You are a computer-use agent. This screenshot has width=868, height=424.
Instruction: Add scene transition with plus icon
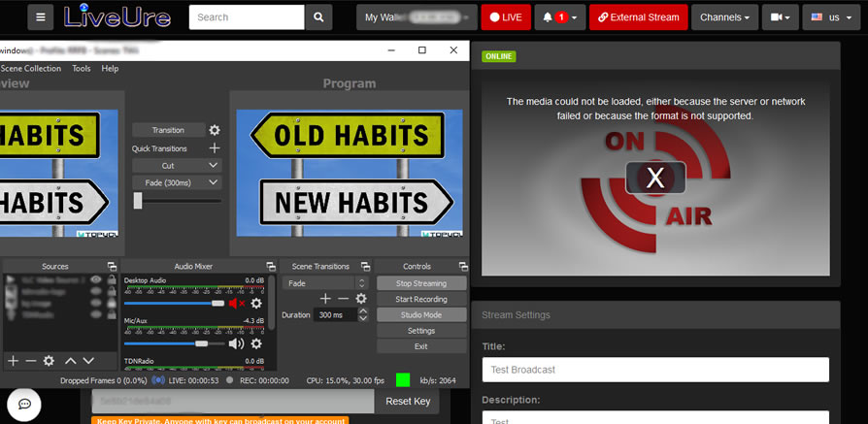pyautogui.click(x=325, y=299)
